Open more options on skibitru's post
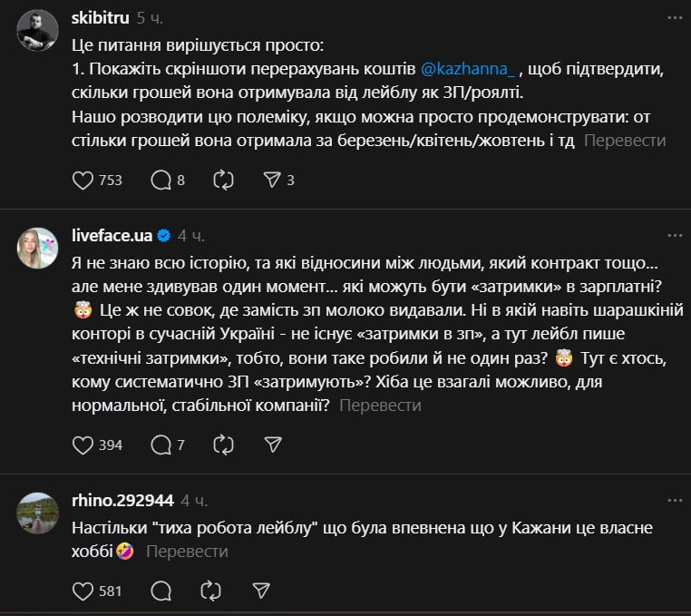 [x=673, y=18]
